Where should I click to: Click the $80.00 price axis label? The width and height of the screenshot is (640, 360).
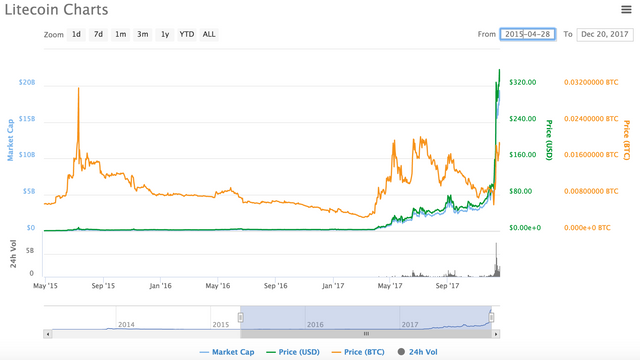pos(520,191)
